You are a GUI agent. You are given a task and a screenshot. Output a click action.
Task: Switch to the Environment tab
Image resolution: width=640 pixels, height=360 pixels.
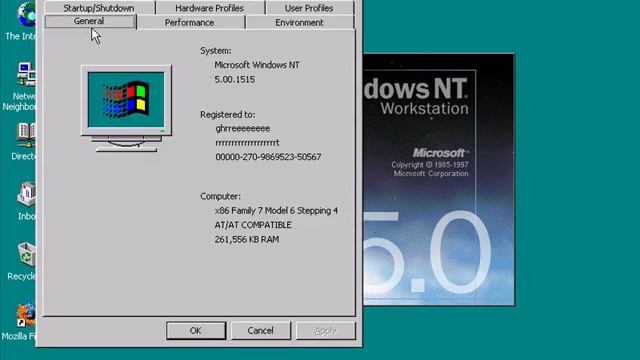(x=299, y=22)
